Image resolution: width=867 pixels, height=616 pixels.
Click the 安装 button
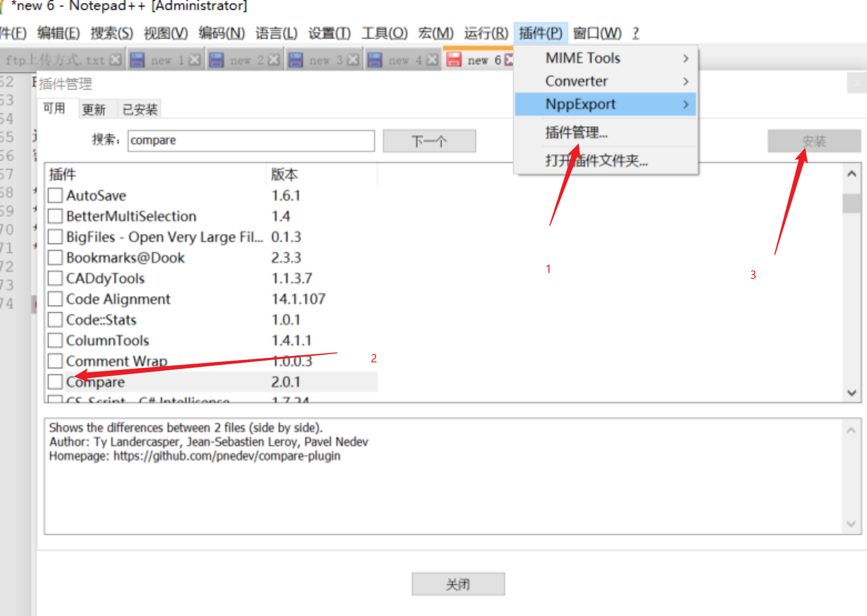click(x=814, y=141)
